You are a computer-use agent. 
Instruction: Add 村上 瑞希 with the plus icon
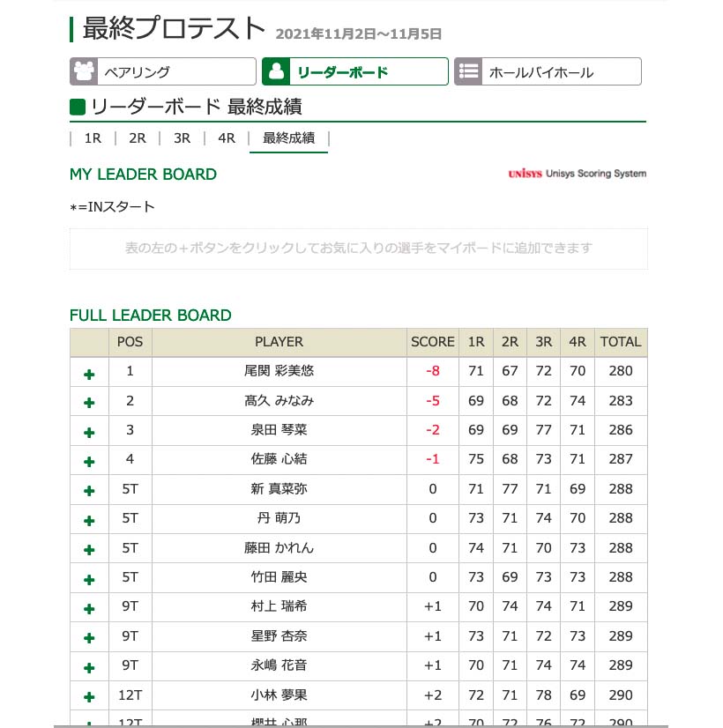pyautogui.click(x=89, y=609)
